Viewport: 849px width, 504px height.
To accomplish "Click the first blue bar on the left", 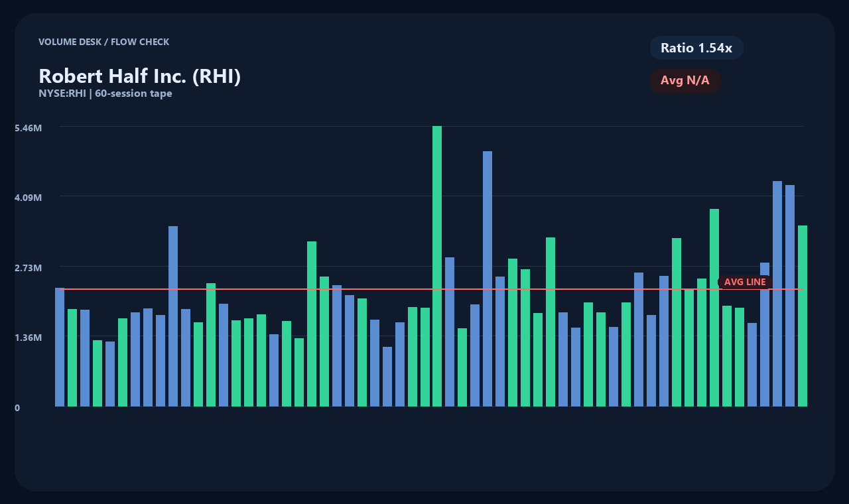I will (60, 347).
